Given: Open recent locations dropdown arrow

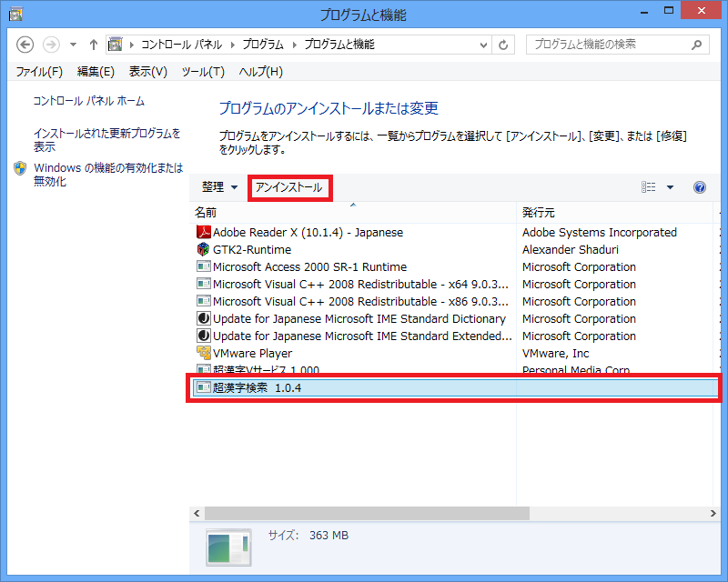Looking at the screenshot, I should pos(74,45).
